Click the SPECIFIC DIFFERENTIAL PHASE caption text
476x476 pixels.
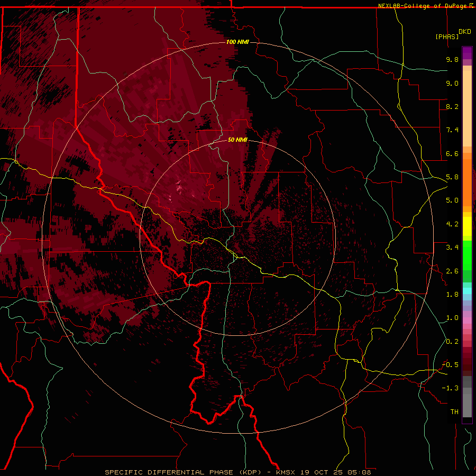click(x=170, y=472)
